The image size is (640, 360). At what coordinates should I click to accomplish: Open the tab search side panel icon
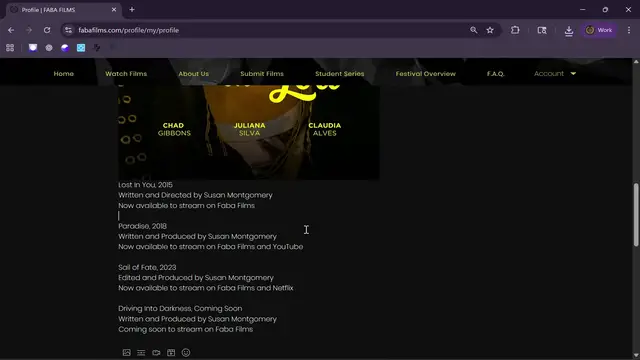tap(542, 30)
